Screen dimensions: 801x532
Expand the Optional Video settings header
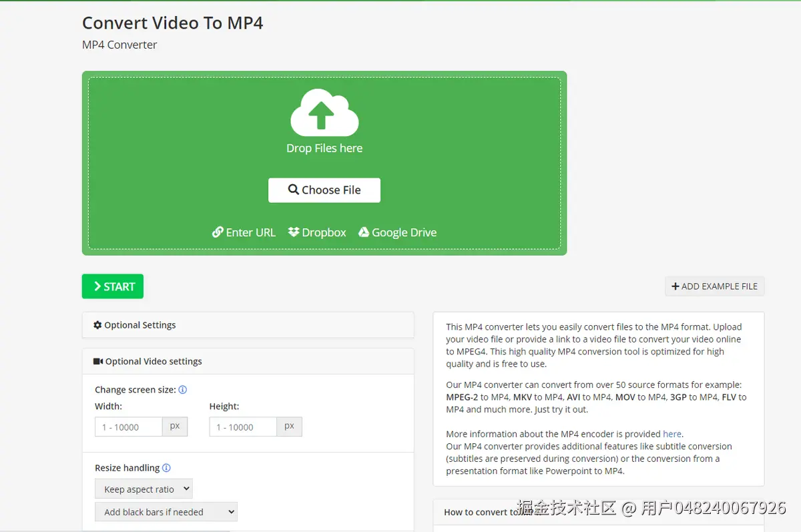(x=248, y=361)
